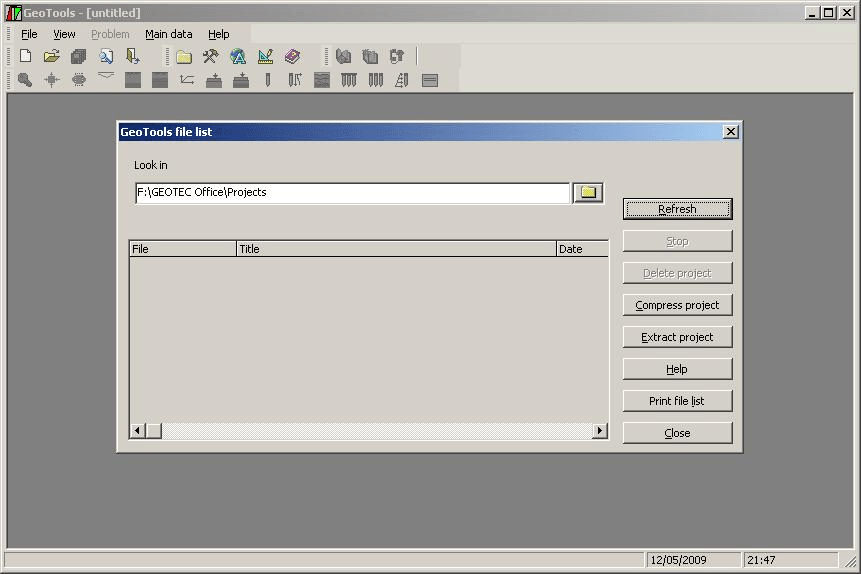This screenshot has width=861, height=574.
Task: Click the exit door toolbar icon
Action: point(132,56)
